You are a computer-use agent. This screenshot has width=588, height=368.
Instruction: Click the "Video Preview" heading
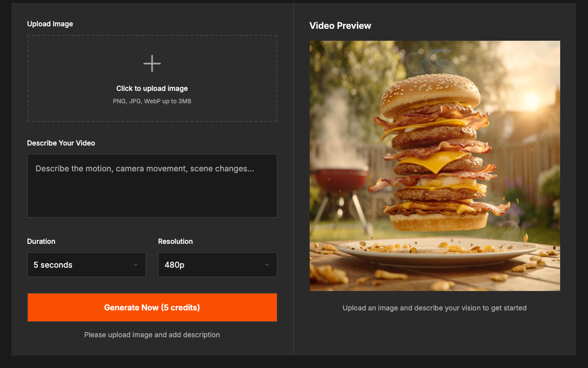(x=340, y=25)
